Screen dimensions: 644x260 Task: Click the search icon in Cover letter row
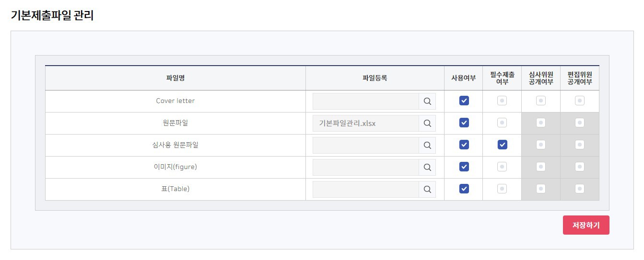click(x=427, y=101)
